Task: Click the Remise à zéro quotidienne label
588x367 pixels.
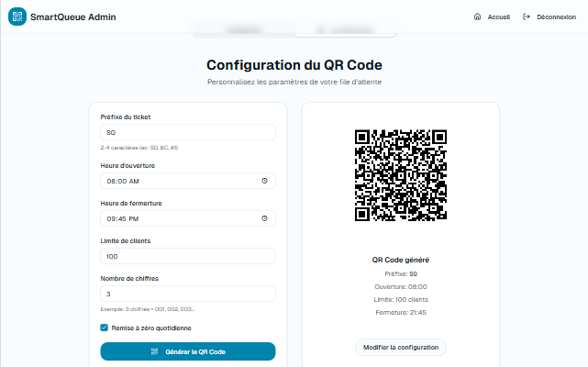Action: tap(152, 328)
